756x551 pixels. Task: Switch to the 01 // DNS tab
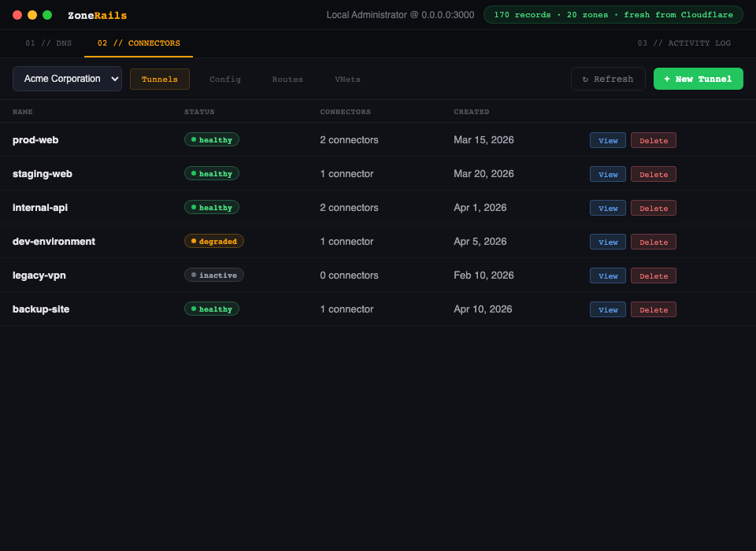pos(48,43)
